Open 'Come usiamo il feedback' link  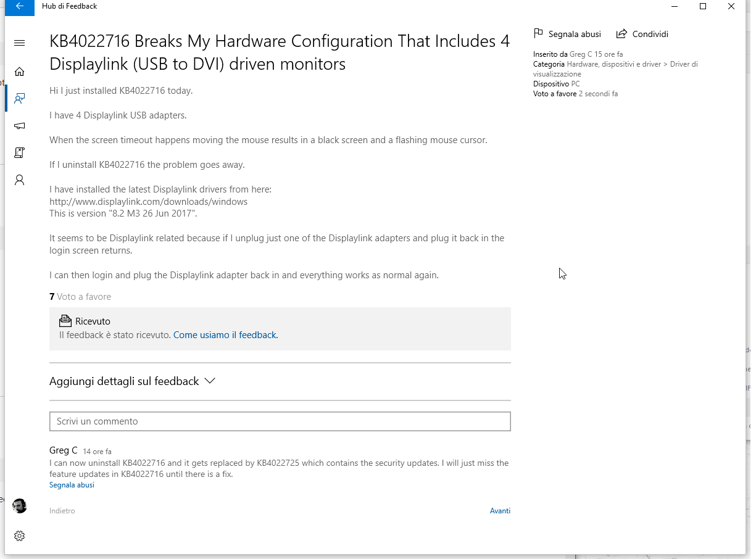(x=225, y=335)
